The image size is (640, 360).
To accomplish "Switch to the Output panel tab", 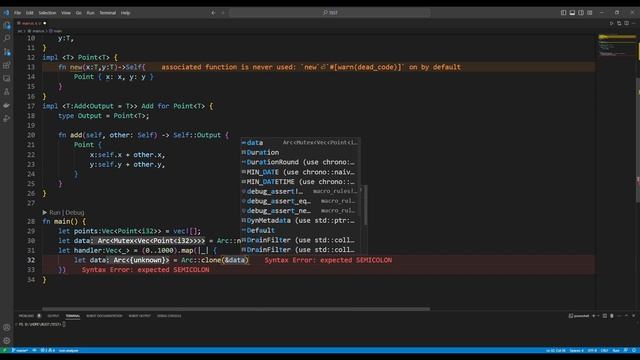I will [53, 316].
